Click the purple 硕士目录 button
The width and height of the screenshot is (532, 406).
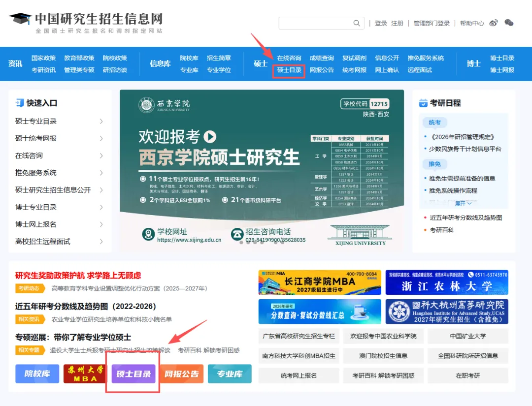tap(133, 374)
